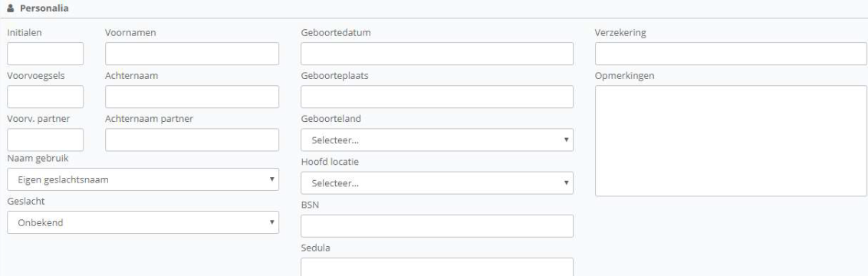Expand the Hoofd locatie dropdown
Viewport: 868px width, 276px height.
click(x=437, y=183)
